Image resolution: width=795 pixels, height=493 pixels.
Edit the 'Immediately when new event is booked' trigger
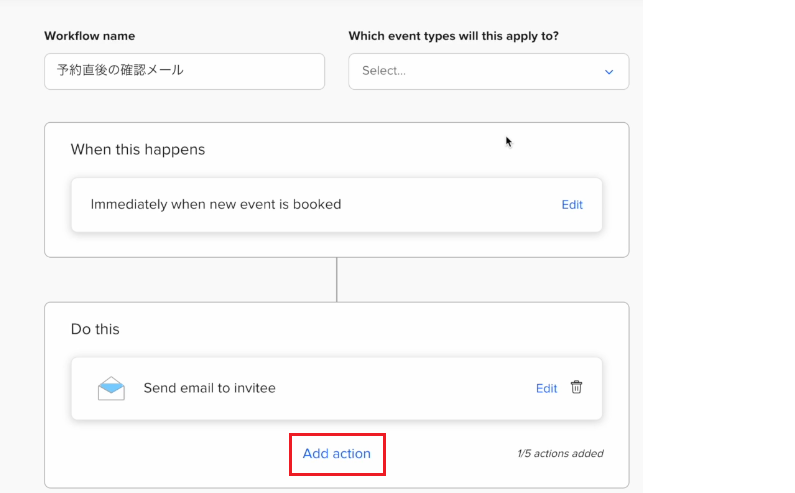point(572,204)
